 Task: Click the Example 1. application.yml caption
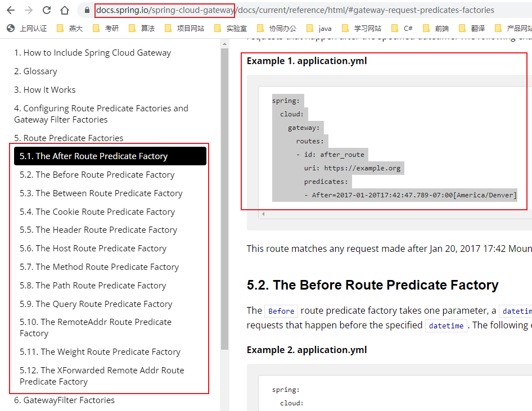306,61
